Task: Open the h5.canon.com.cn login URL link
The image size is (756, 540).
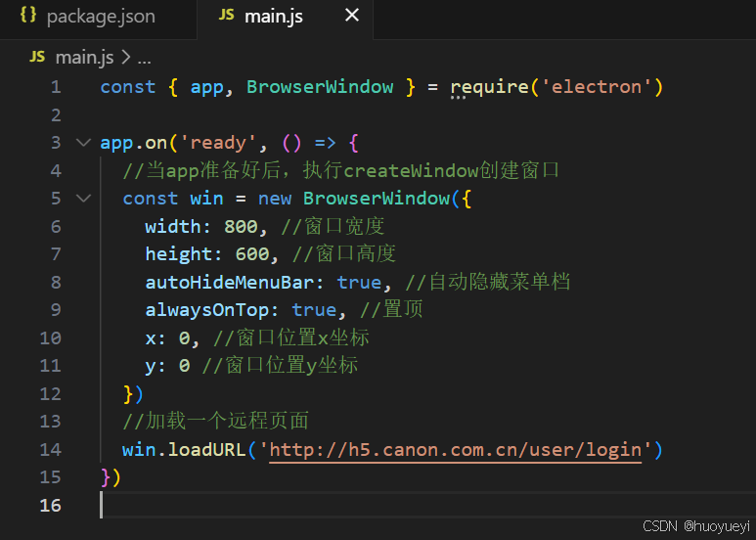Action: pos(455,450)
